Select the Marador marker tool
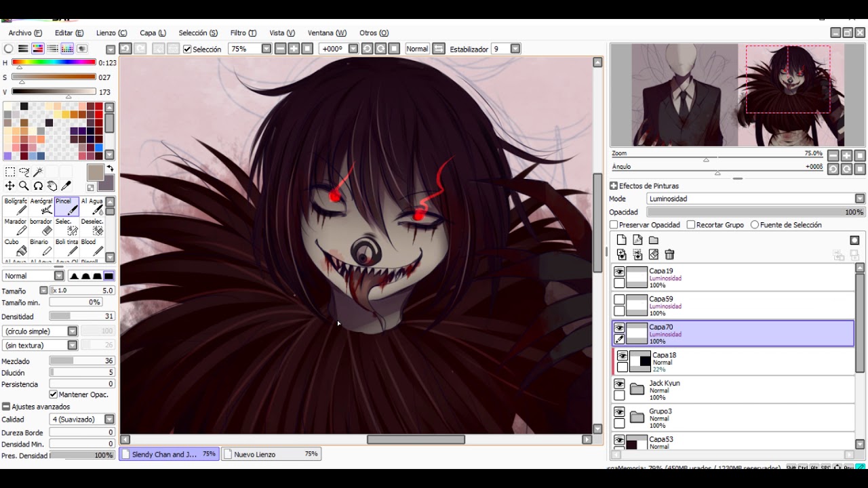 click(16, 227)
